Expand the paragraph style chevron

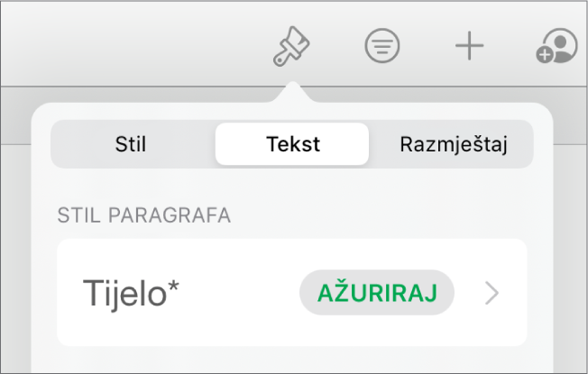(x=492, y=293)
